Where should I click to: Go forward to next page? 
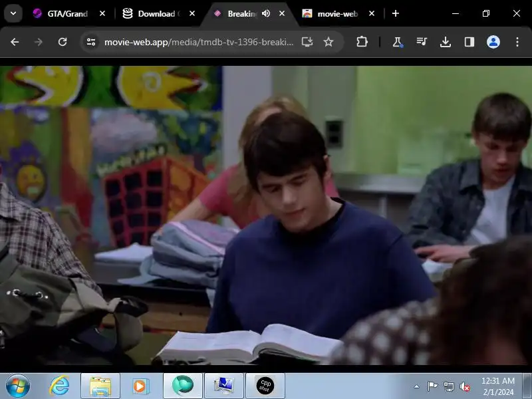pos(39,42)
